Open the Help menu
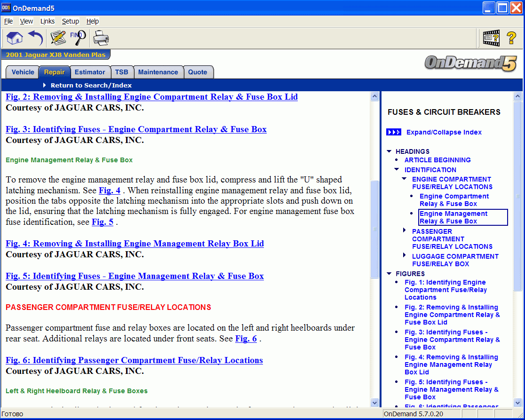The image size is (525, 420). point(92,22)
